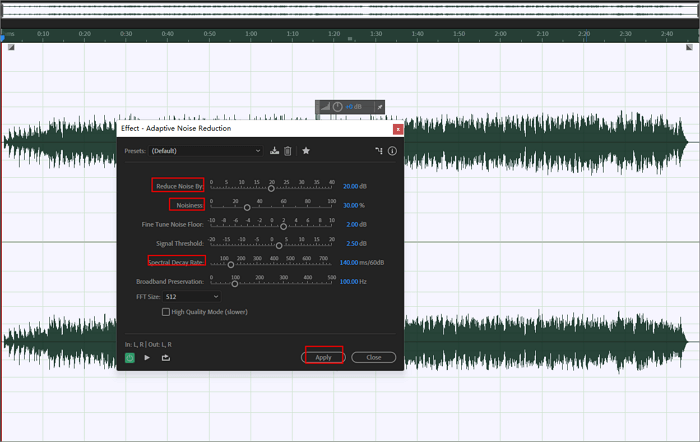Pin the floating volume HUD
This screenshot has width=700, height=442.
380,107
